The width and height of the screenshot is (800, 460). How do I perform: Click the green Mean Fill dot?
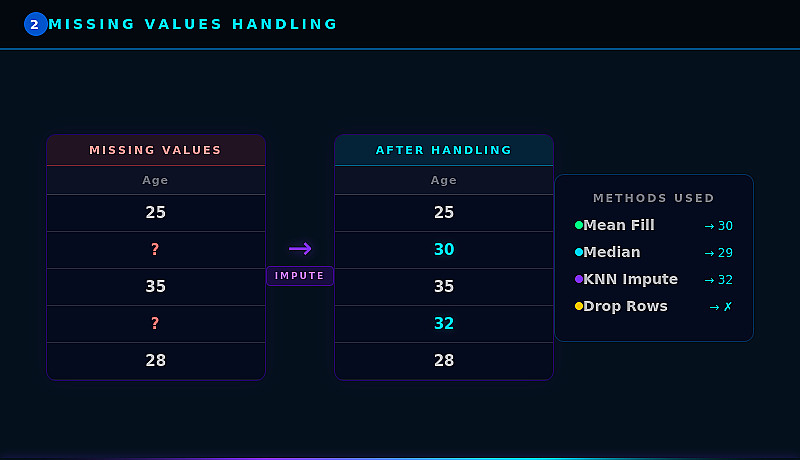tap(578, 225)
